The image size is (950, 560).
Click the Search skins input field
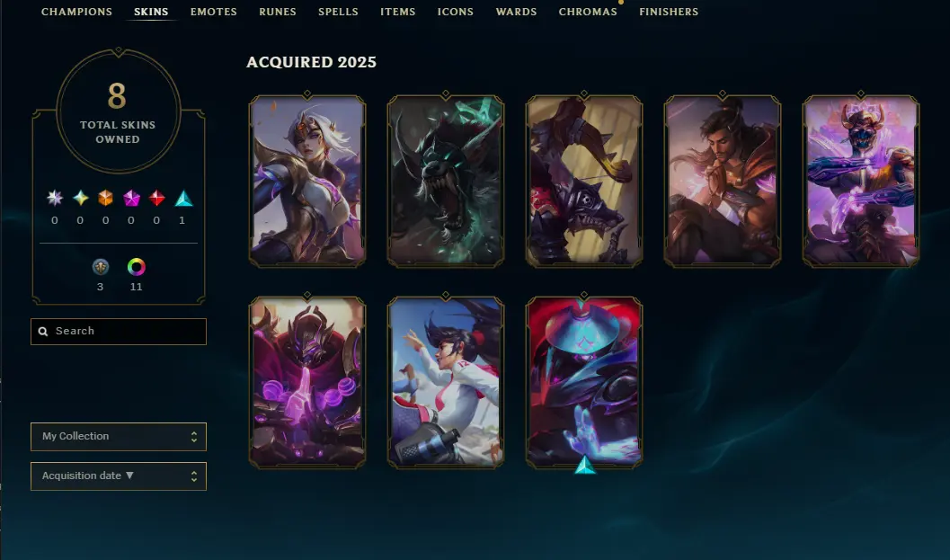[x=119, y=332]
